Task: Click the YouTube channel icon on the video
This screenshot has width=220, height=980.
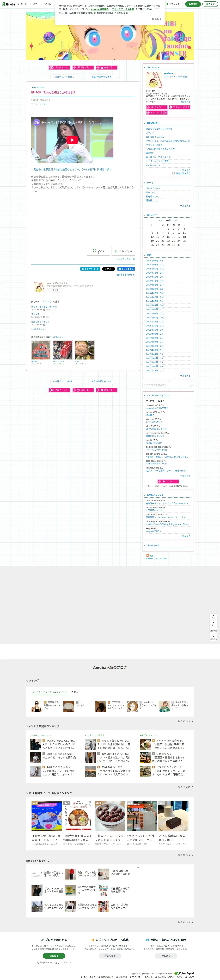Action: pos(36,123)
